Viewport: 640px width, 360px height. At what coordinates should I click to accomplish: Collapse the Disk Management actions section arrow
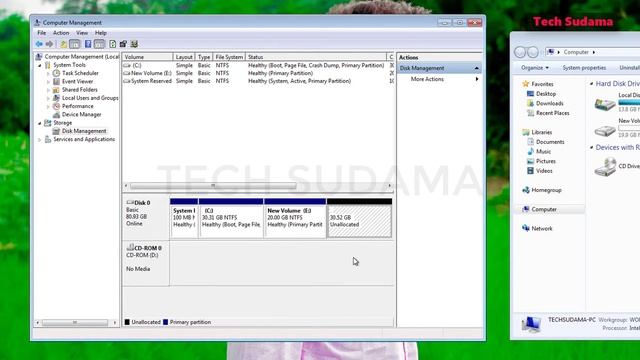pyautogui.click(x=476, y=68)
